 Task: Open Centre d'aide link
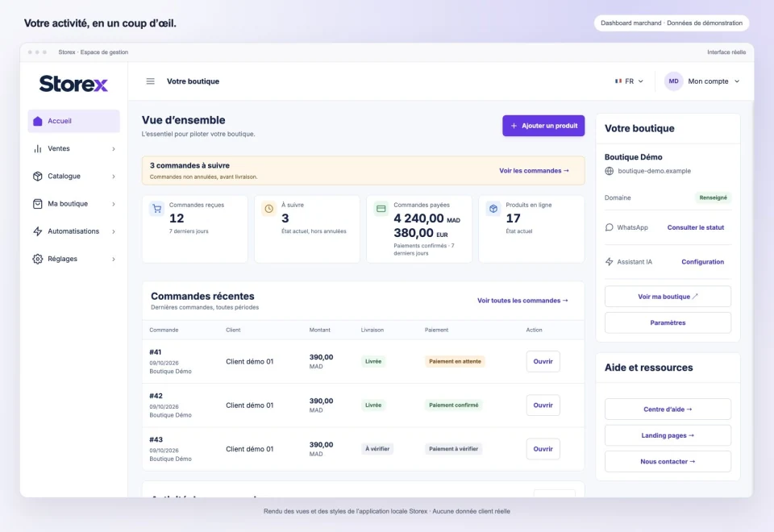(668, 409)
